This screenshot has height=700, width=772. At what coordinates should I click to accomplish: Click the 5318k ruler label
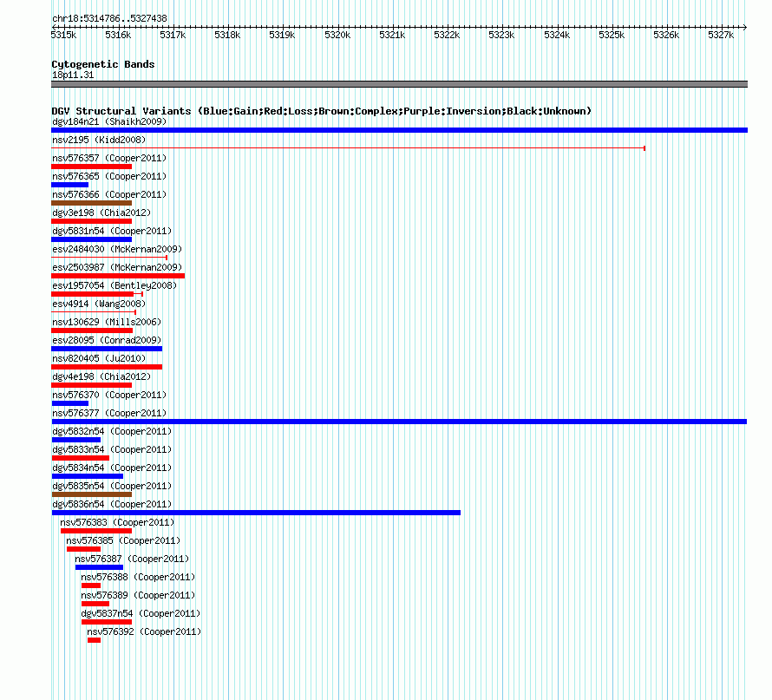click(x=227, y=35)
